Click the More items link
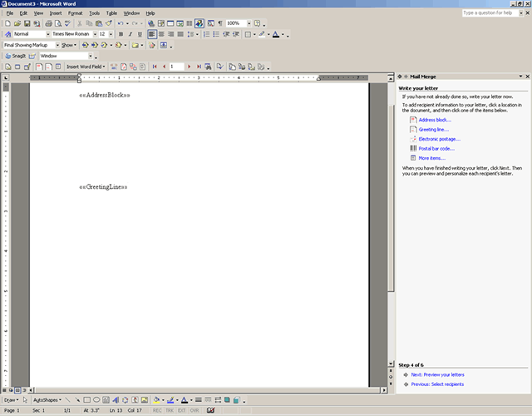The image size is (532, 416). tap(432, 158)
